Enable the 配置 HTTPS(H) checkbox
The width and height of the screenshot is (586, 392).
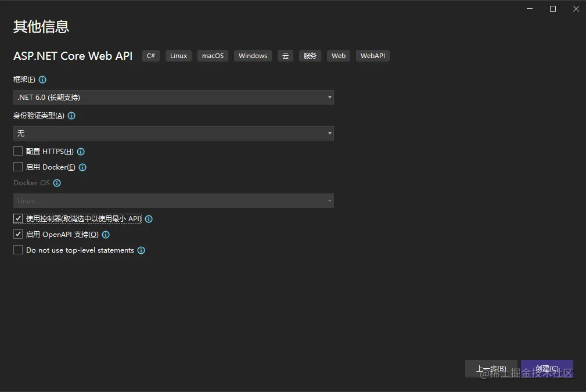pos(18,151)
